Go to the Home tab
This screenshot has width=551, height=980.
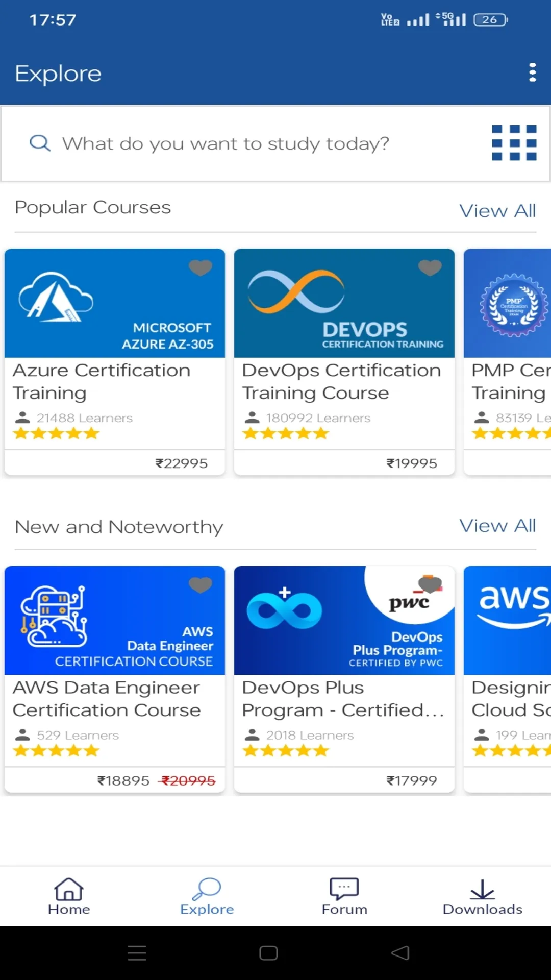[69, 897]
